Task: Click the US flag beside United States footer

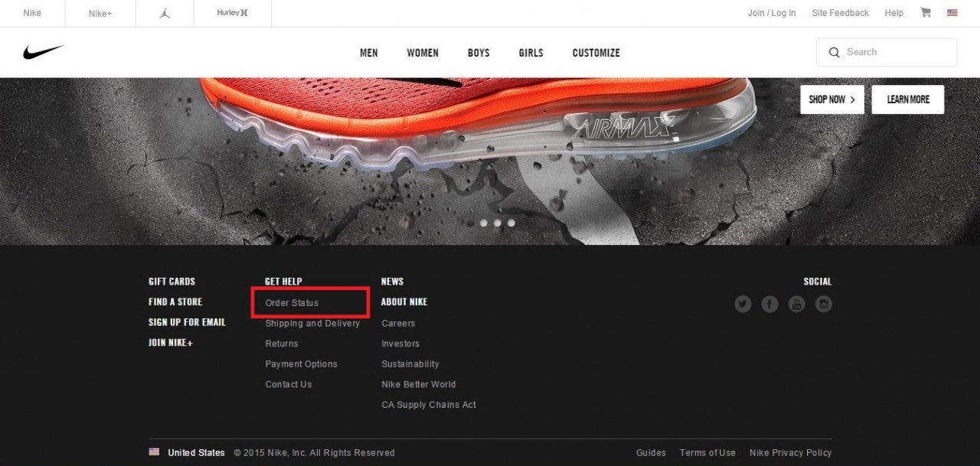Action: [x=154, y=452]
